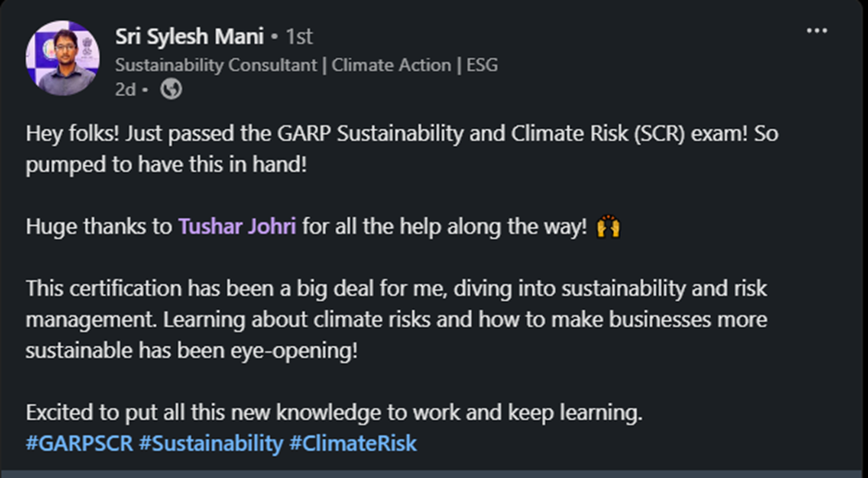Select the #GARPSCR hashtag

(x=79, y=443)
